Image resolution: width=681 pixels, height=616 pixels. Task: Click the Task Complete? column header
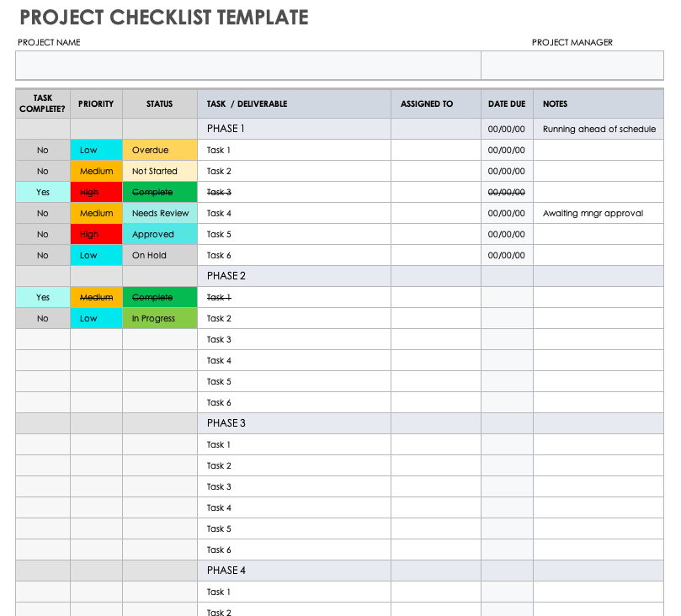click(43, 104)
